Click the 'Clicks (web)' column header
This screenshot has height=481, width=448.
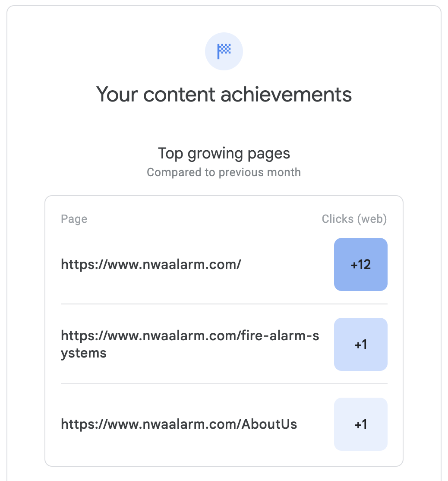point(354,219)
